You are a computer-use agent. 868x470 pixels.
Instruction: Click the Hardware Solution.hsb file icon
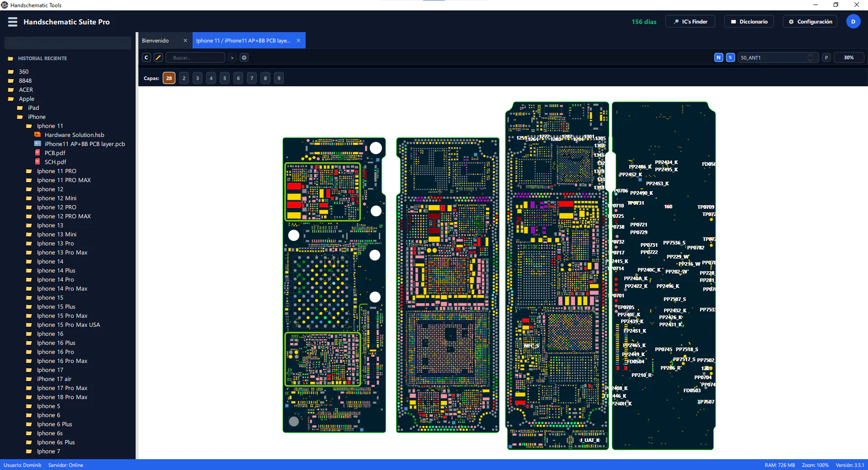point(38,135)
